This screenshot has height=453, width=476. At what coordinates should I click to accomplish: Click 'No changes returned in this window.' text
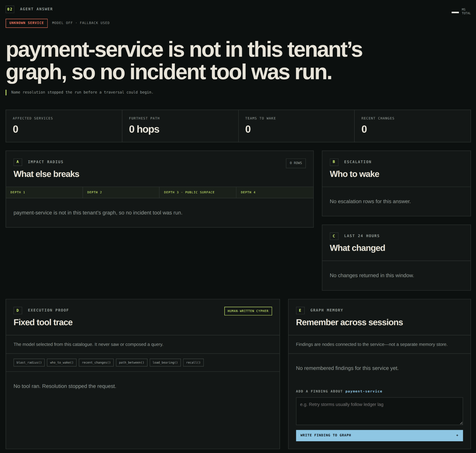point(372,276)
